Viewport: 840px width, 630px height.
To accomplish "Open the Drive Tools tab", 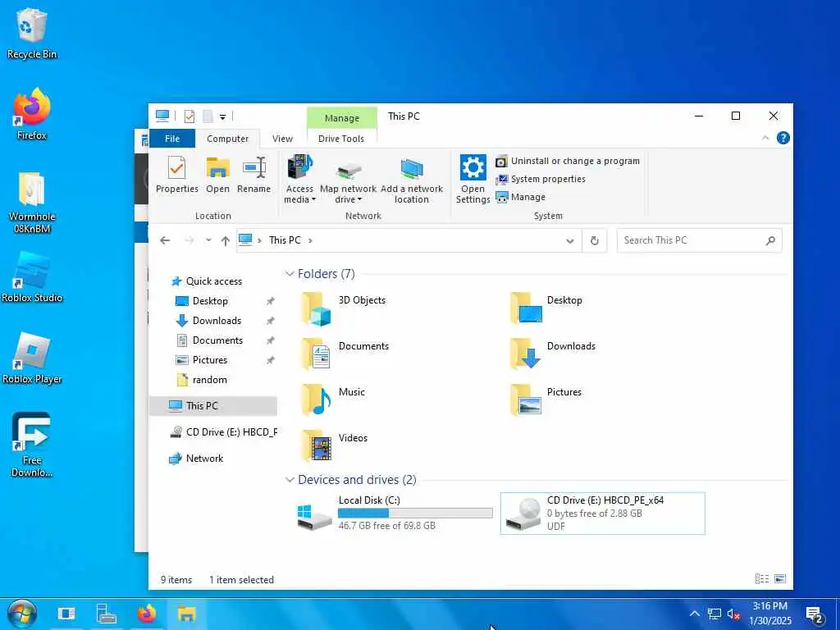I will pos(341,139).
